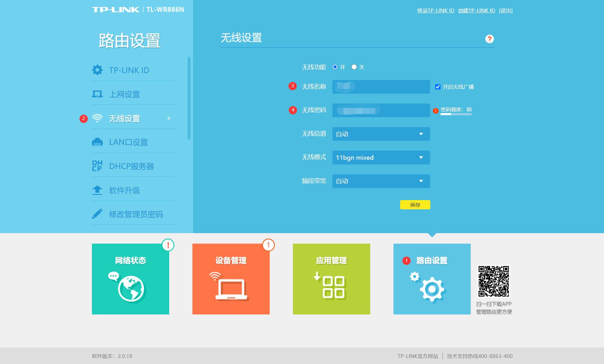Click the count badge on 设备管理 tile
Viewport: 604px width, 364px height.
[268, 245]
